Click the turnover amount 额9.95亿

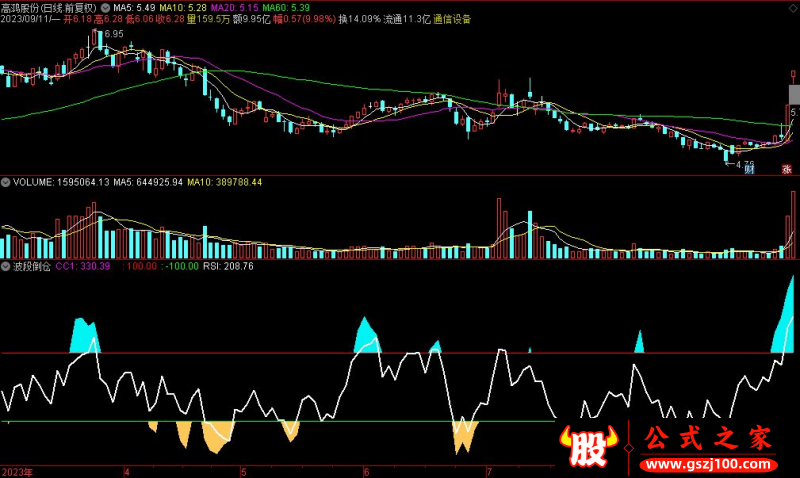point(252,19)
